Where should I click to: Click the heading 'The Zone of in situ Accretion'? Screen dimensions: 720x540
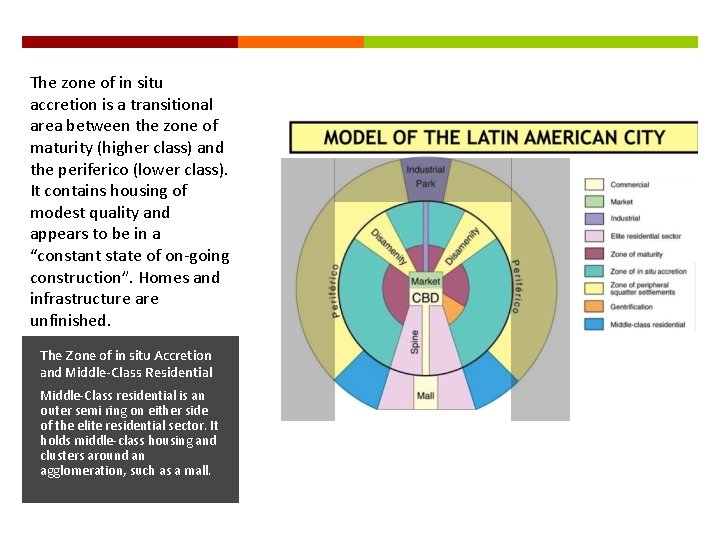126,355
